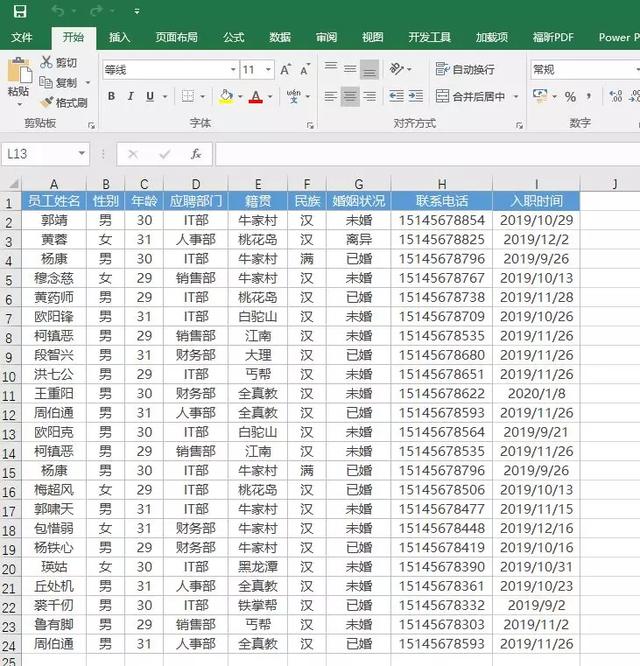This screenshot has height=666, width=640.
Task: Apply the red font color A
Action: (x=255, y=97)
